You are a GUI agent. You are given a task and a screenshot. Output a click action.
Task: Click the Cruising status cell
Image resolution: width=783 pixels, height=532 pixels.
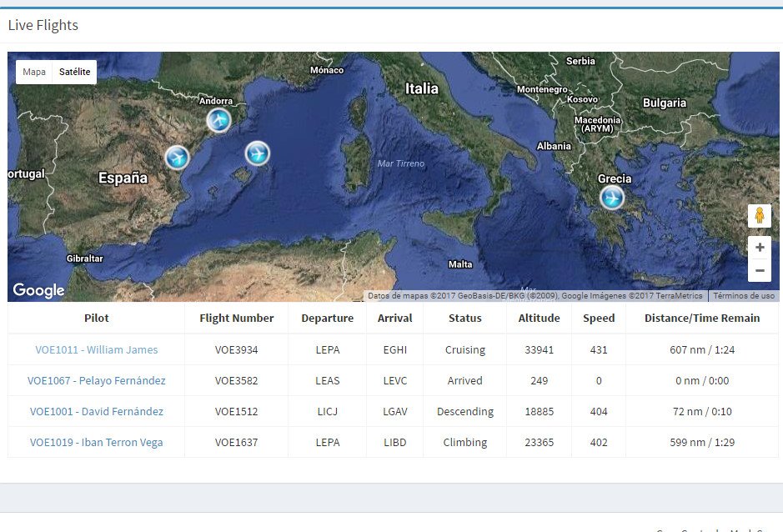[465, 349]
